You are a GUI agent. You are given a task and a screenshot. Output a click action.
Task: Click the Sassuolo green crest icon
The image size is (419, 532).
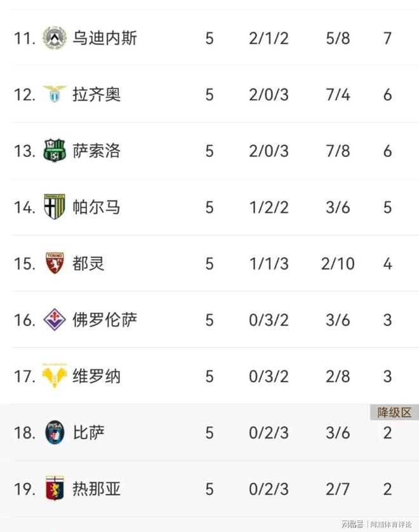(x=55, y=151)
